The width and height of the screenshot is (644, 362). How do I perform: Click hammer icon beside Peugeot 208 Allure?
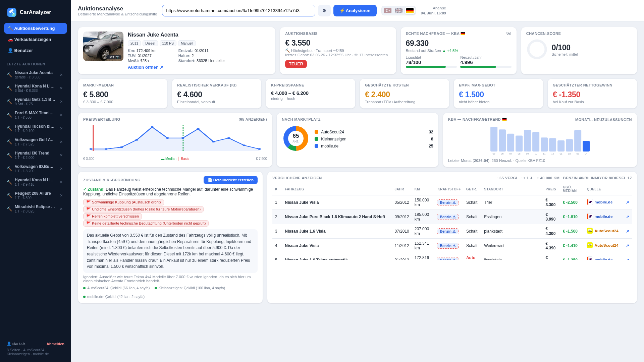(9, 195)
